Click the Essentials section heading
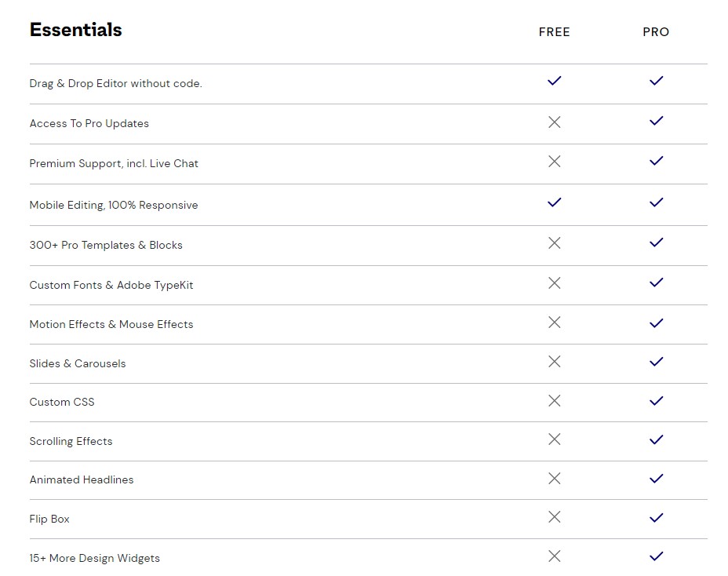Image resolution: width=728 pixels, height=576 pixels. (x=75, y=30)
